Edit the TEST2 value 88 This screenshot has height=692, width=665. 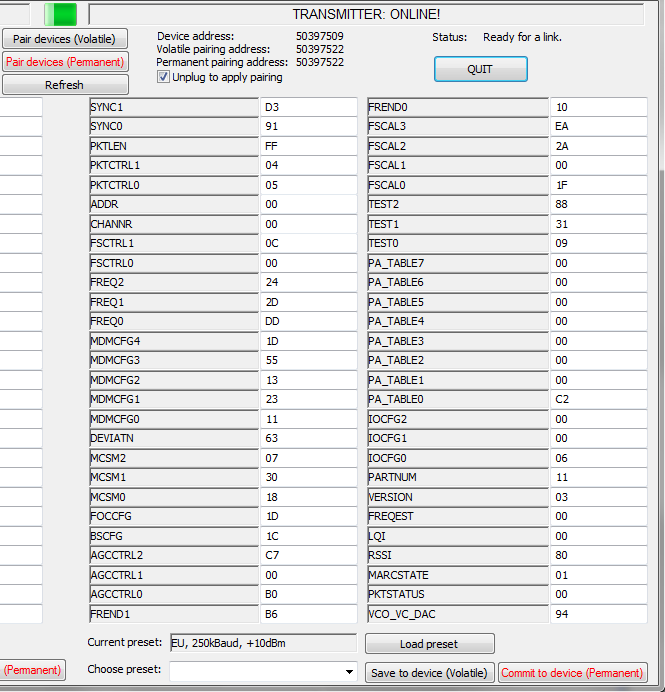pos(599,205)
